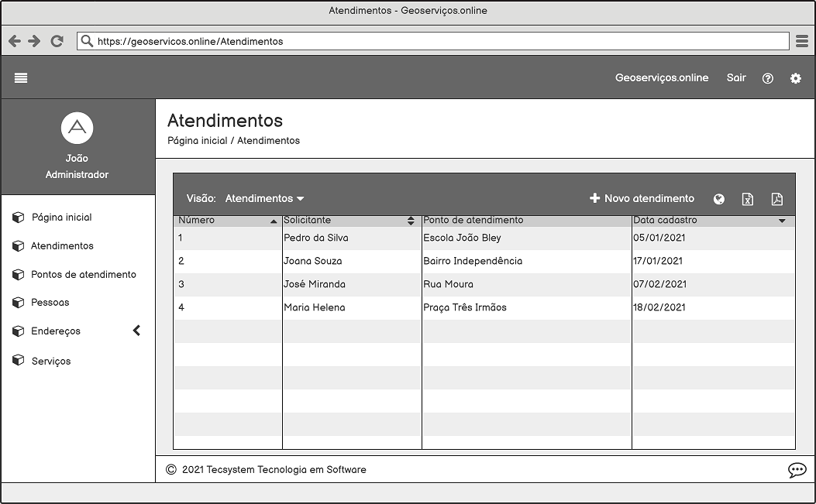Click the browser URL address field
Viewport: 816px width, 504px height.
(x=434, y=41)
